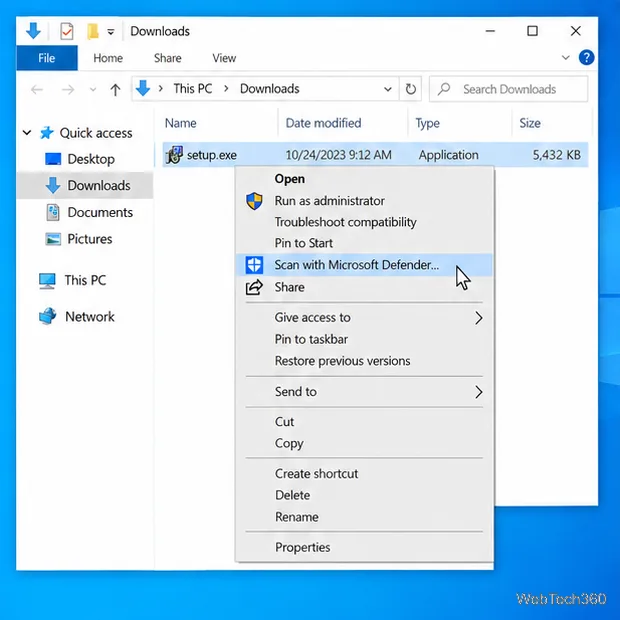Click the Network globe icon

47,316
